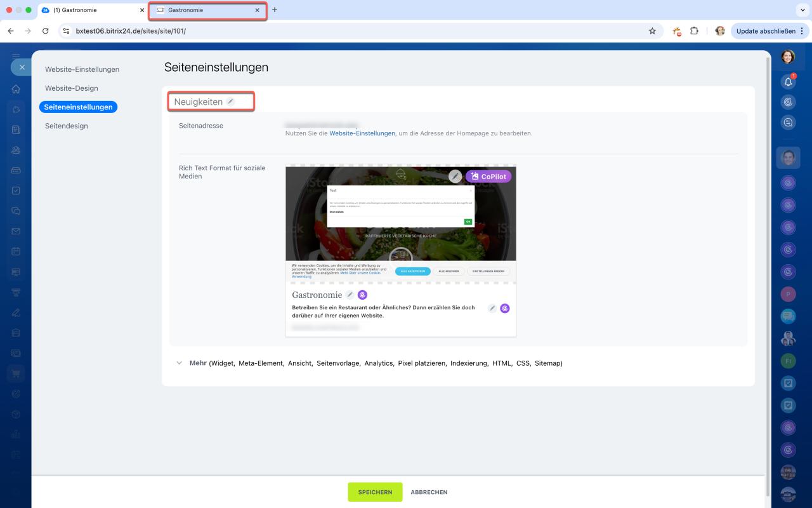Expand the Mehr section
Viewport: 812px width, 508px height.
point(179,363)
